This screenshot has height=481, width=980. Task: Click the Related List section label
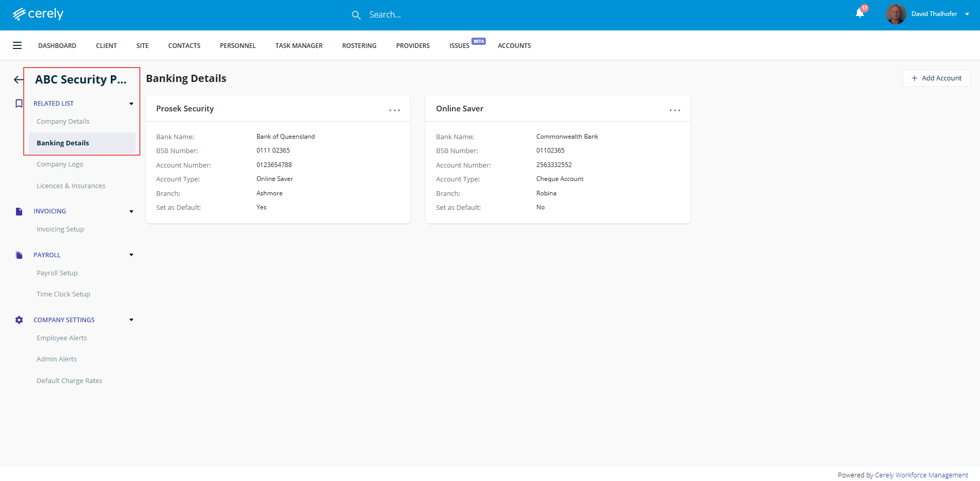point(54,104)
